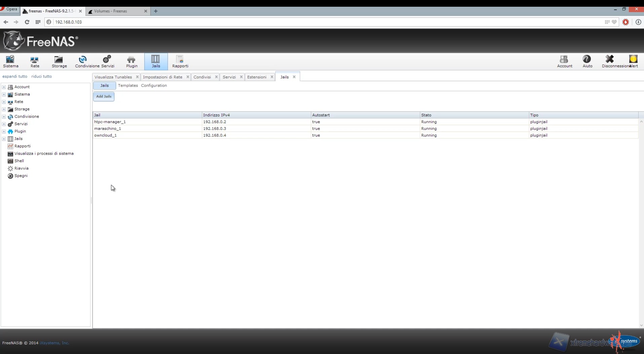Open Rapporti reports toolbar icon

pyautogui.click(x=180, y=61)
